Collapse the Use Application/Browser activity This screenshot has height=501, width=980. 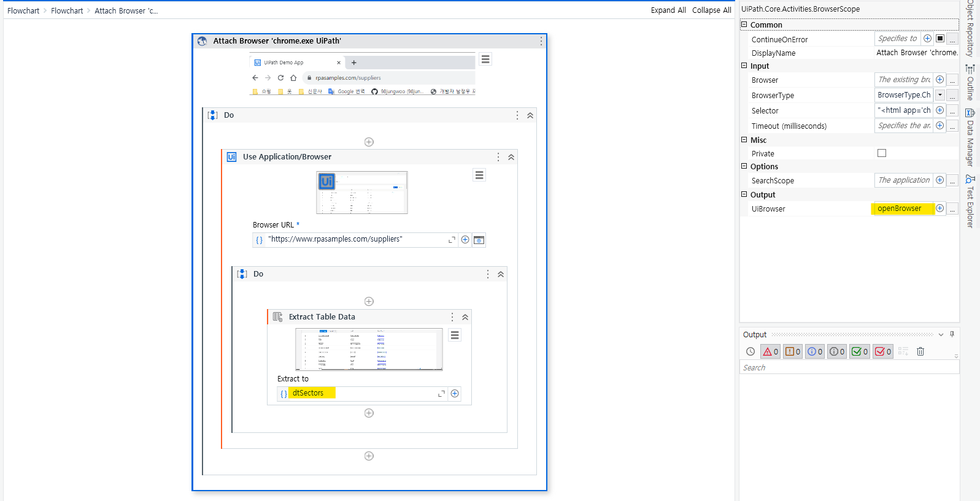[511, 157]
